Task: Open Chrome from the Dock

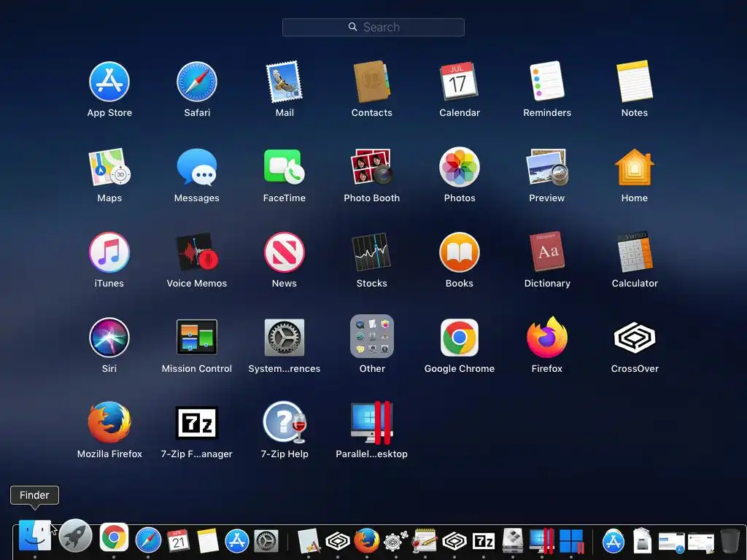Action: (x=113, y=537)
